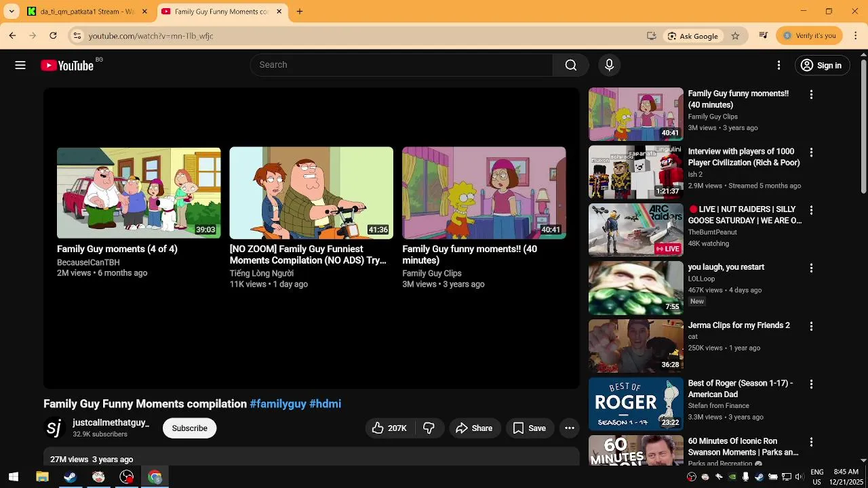Bookmark this page with star icon
Screen dimensions: 868x488
[x=735, y=36]
